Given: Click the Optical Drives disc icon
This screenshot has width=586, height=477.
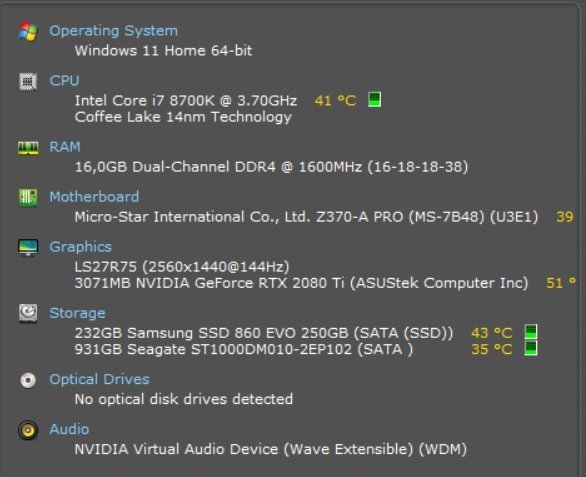Looking at the screenshot, I should point(28,380).
